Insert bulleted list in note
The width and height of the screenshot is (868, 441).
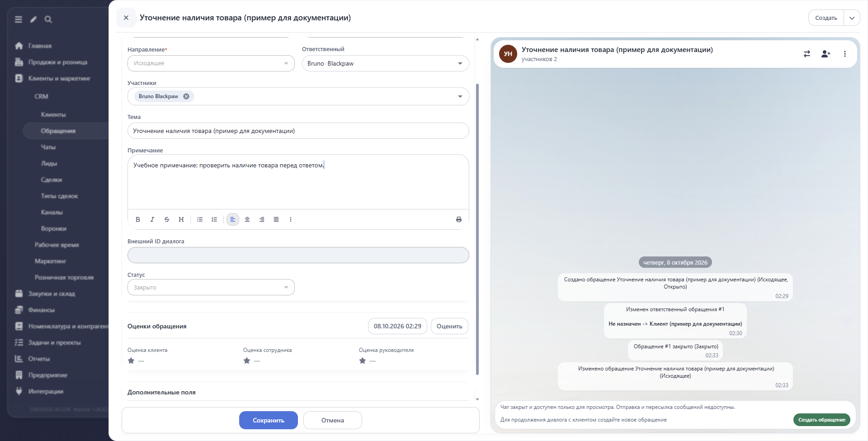[200, 219]
